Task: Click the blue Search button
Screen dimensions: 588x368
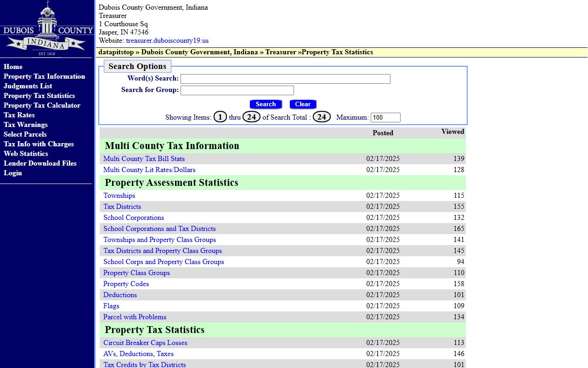Action: coord(266,104)
